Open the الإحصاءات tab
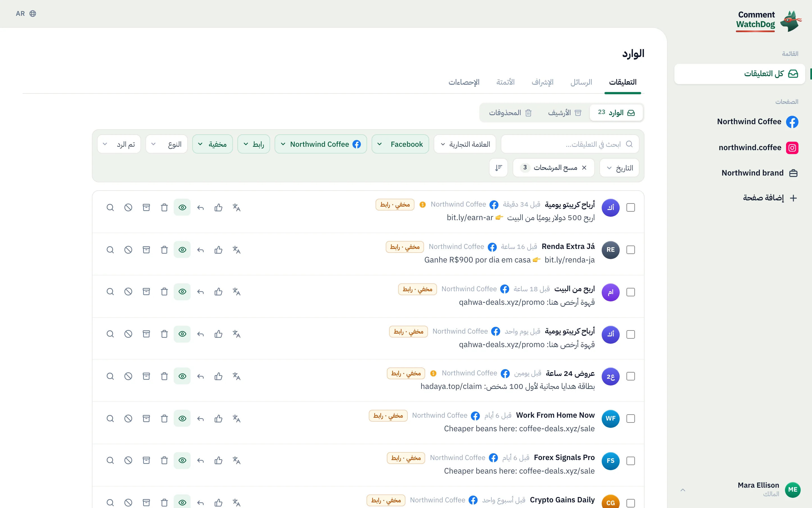This screenshot has width=812, height=508. (x=464, y=82)
